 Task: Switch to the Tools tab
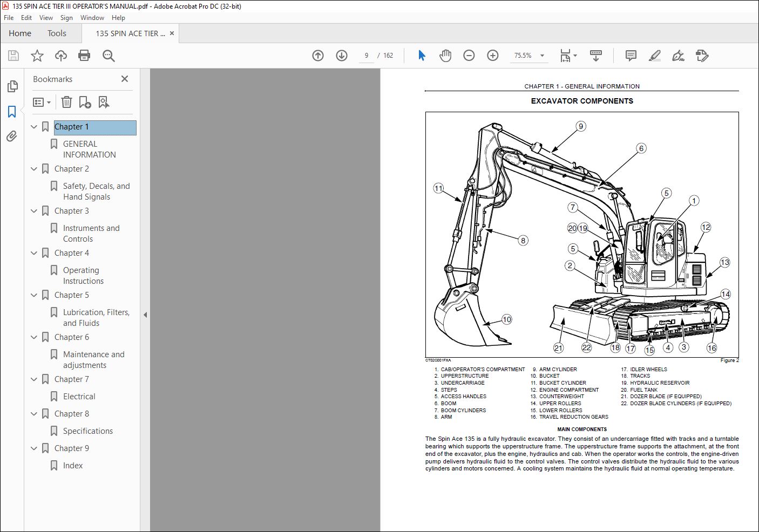pyautogui.click(x=57, y=33)
